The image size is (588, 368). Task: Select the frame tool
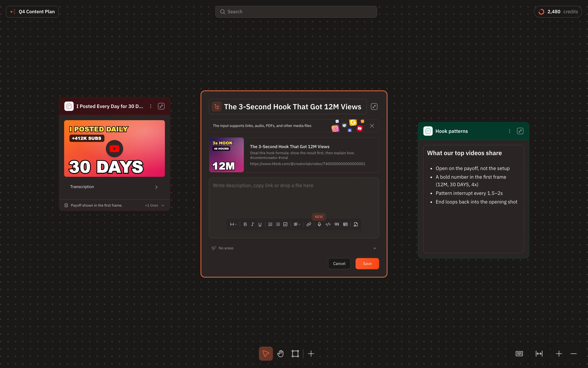pos(295,354)
